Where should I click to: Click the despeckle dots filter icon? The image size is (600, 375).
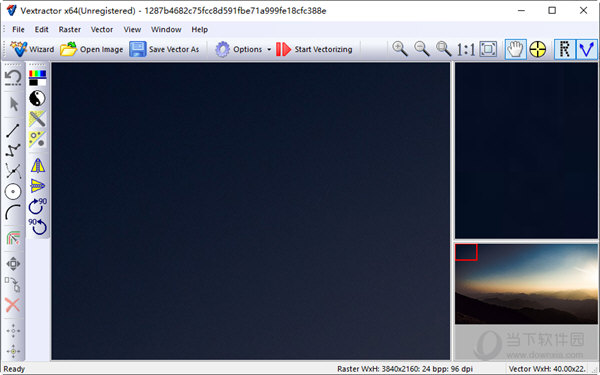[x=37, y=140]
